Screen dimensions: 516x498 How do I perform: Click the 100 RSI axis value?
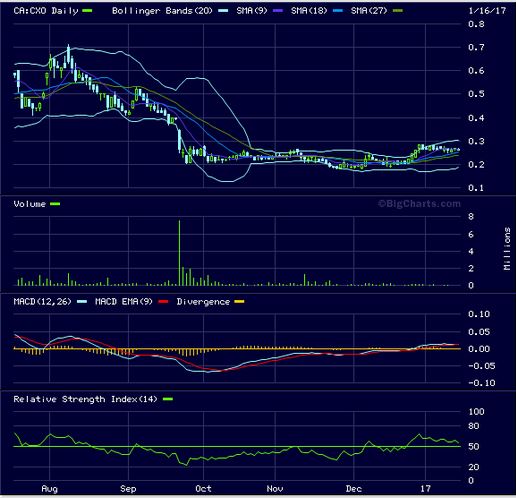pyautogui.click(x=476, y=412)
